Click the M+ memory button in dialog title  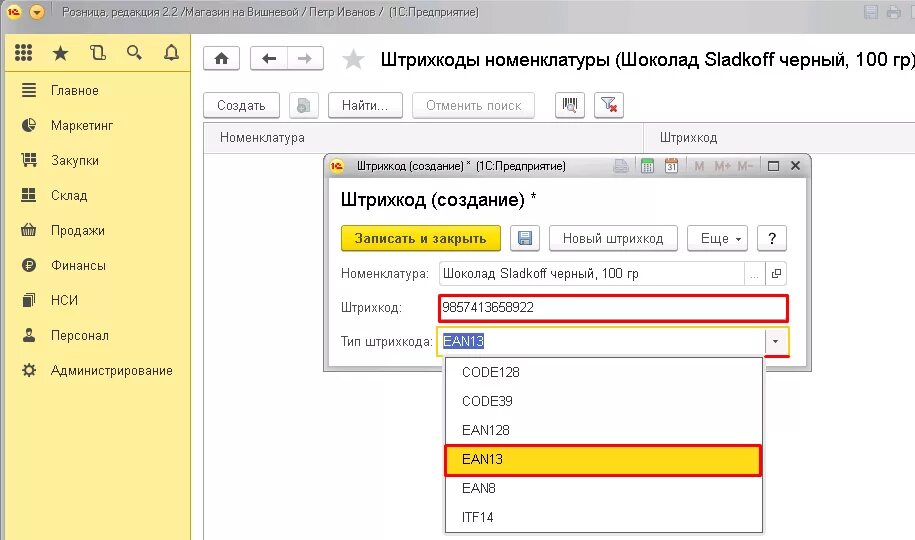click(x=722, y=166)
